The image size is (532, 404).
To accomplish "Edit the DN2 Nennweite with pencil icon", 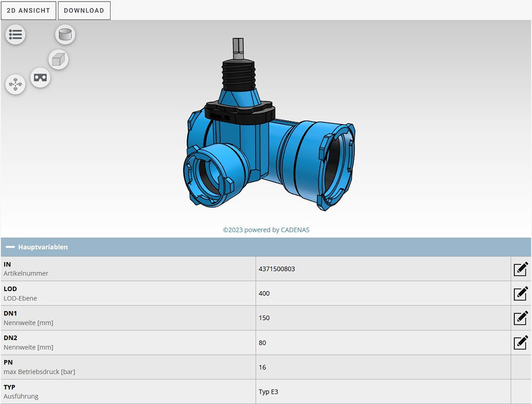I will [x=521, y=343].
